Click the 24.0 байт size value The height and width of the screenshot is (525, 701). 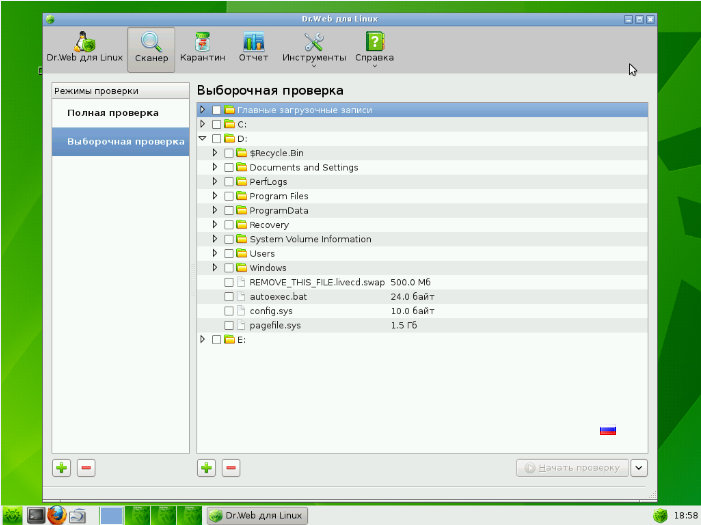point(412,296)
